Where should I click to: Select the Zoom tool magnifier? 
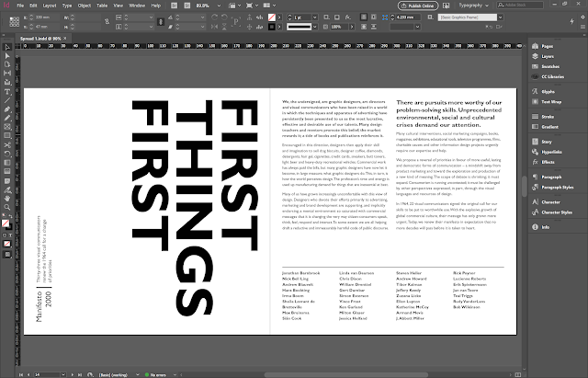click(x=7, y=207)
